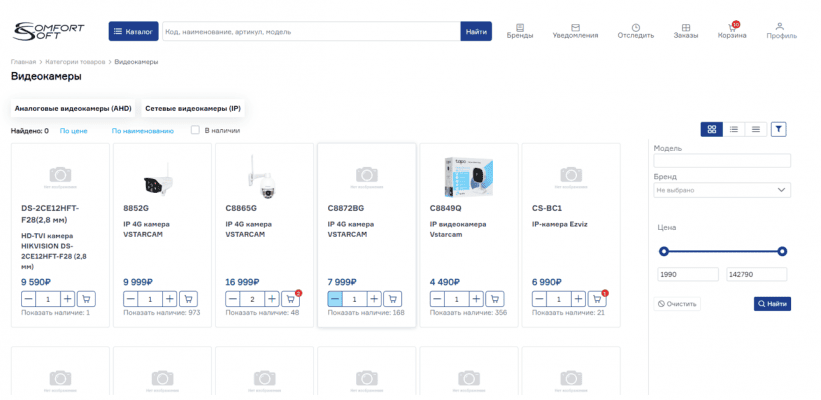Sort products by По цене
The image size is (821, 400).
click(73, 131)
